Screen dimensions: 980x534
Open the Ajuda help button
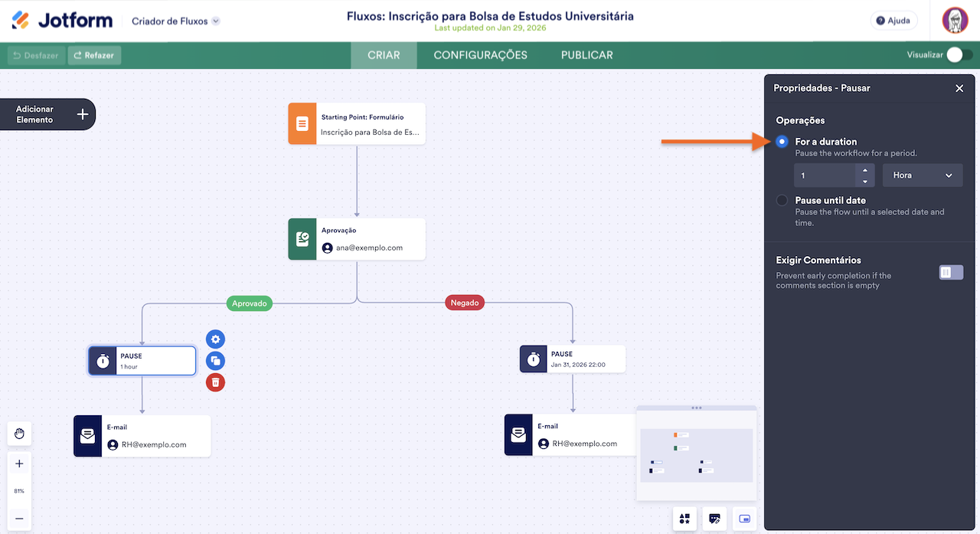click(893, 21)
